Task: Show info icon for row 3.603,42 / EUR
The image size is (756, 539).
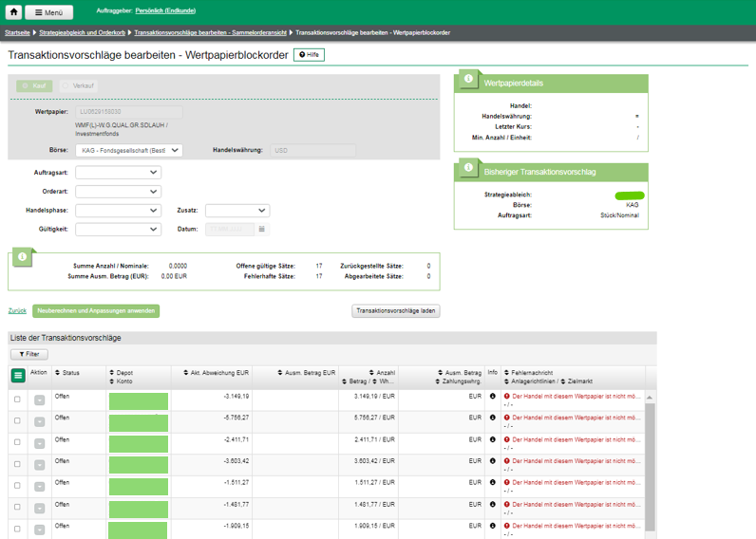Action: 492,461
